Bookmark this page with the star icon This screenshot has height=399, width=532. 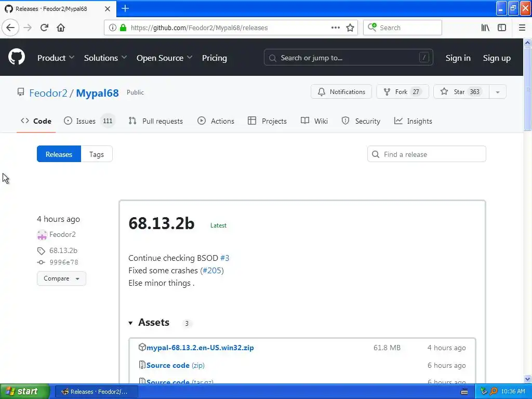coord(350,28)
